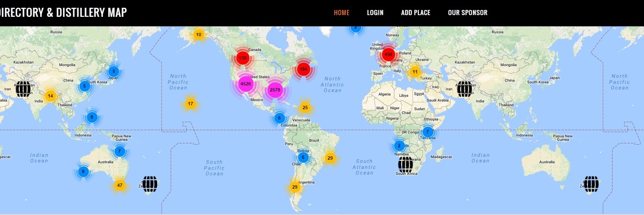Click the blue 5 cluster over Japan
Image resolution: width=644 pixels, height=215 pixels.
113,71
